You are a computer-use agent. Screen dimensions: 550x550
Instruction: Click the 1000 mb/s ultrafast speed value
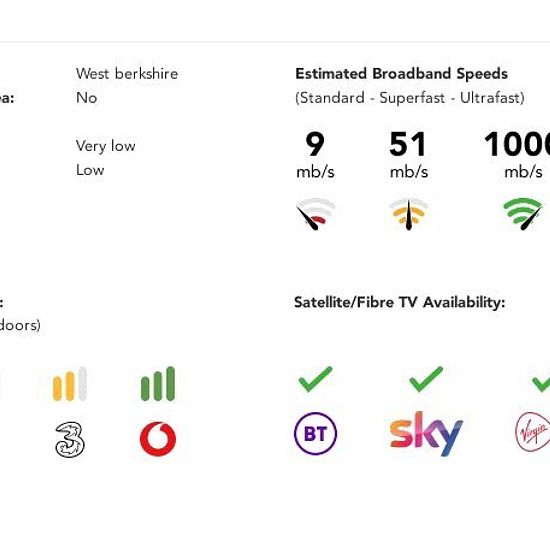click(x=517, y=154)
